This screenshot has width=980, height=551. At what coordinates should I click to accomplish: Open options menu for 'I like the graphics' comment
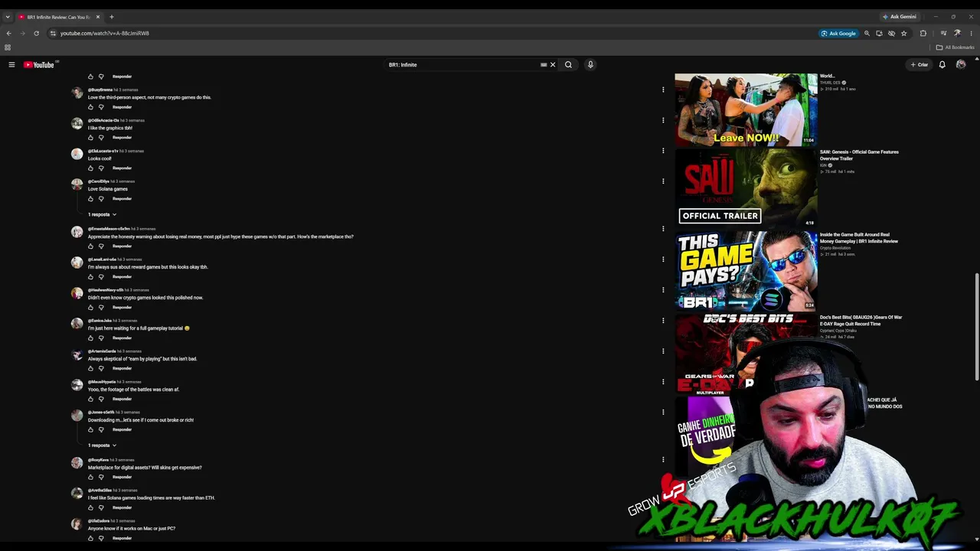click(663, 120)
